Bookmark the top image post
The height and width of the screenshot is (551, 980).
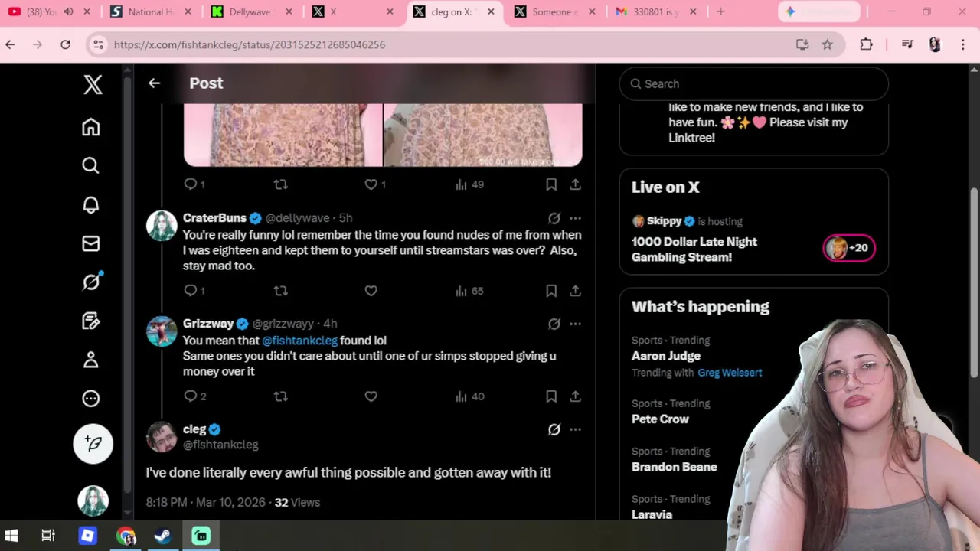pos(551,184)
